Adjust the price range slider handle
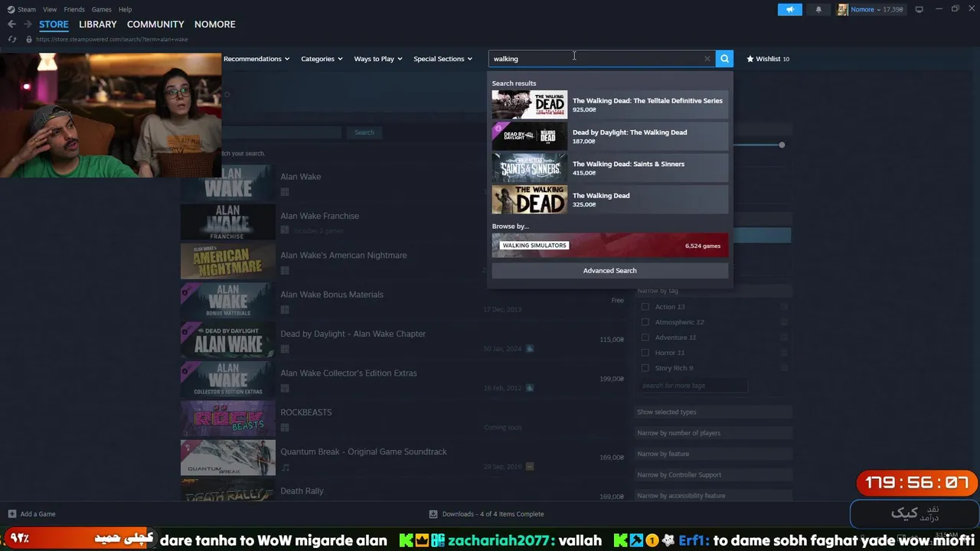980x551 pixels. click(782, 145)
